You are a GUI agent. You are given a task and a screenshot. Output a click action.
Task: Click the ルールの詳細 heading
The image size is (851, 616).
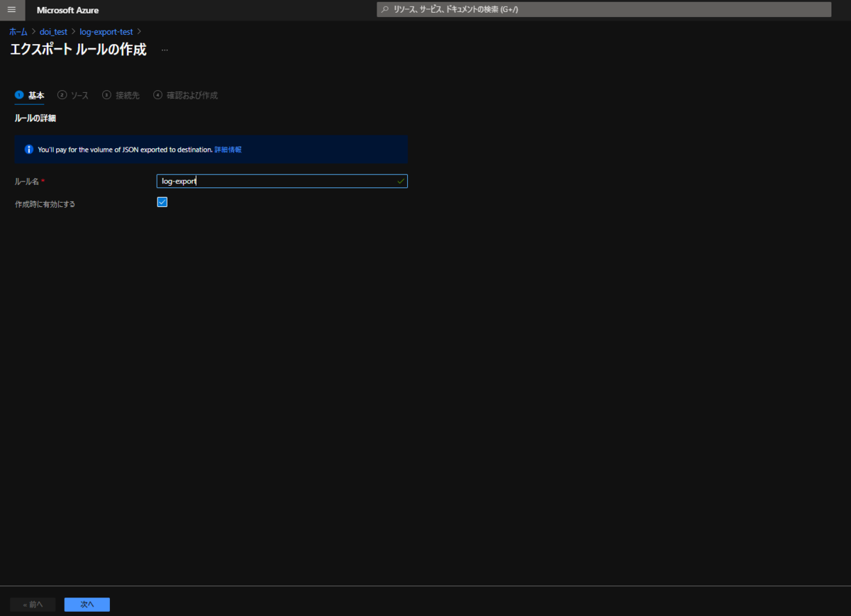(x=35, y=118)
